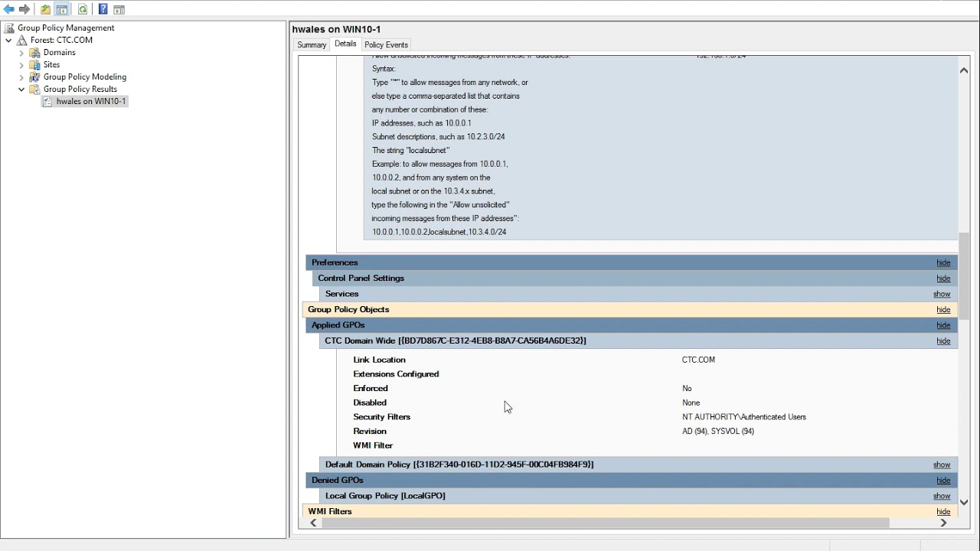Click the Sites folder icon
The width and height of the screenshot is (980, 551).
[x=34, y=64]
